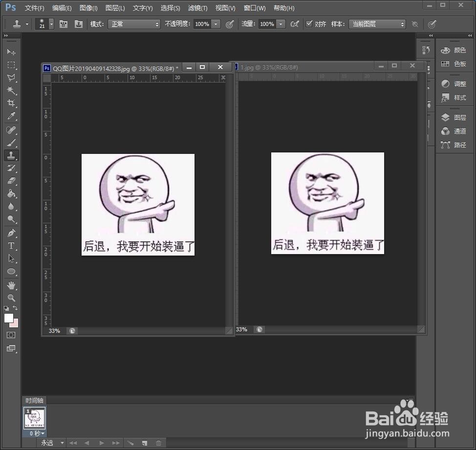Open the 通道 channels panel
This screenshot has height=450, width=476.
pos(454,131)
